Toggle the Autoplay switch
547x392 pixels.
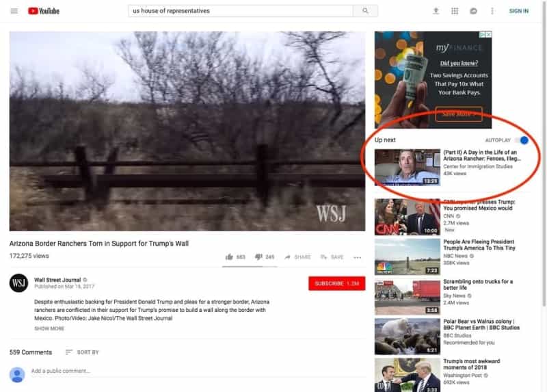click(x=522, y=140)
